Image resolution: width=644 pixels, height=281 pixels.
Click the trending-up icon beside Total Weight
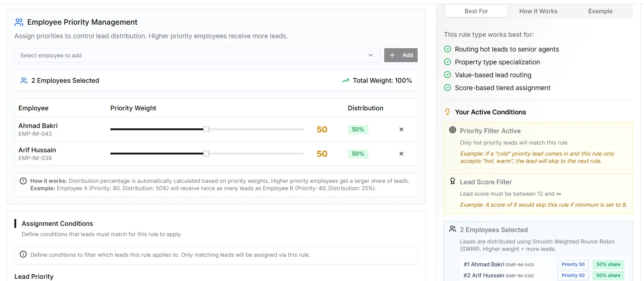coord(345,81)
